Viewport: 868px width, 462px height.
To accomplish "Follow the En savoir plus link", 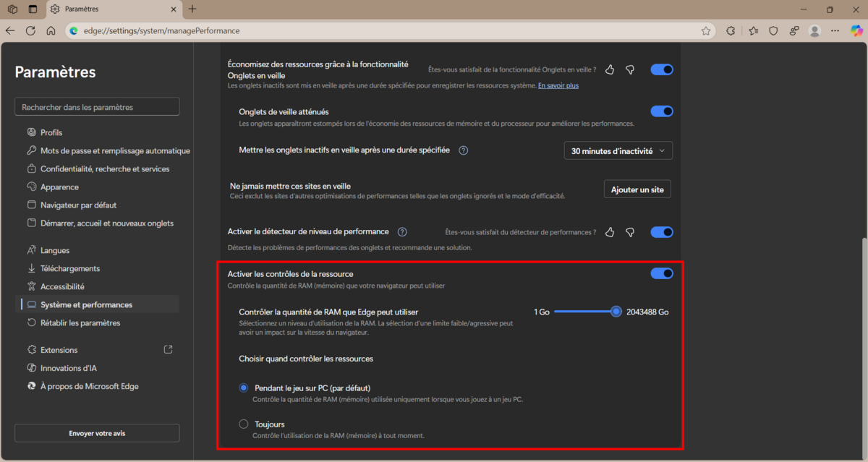I will (558, 85).
